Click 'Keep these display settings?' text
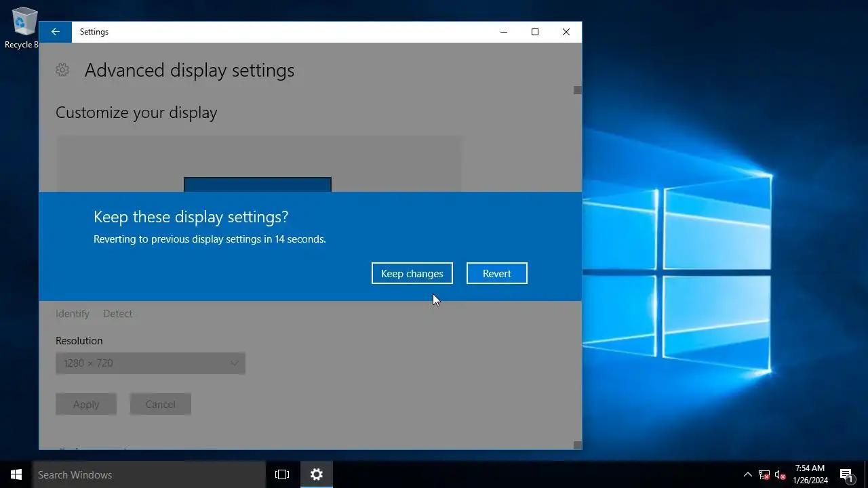Image resolution: width=868 pixels, height=488 pixels. click(191, 217)
